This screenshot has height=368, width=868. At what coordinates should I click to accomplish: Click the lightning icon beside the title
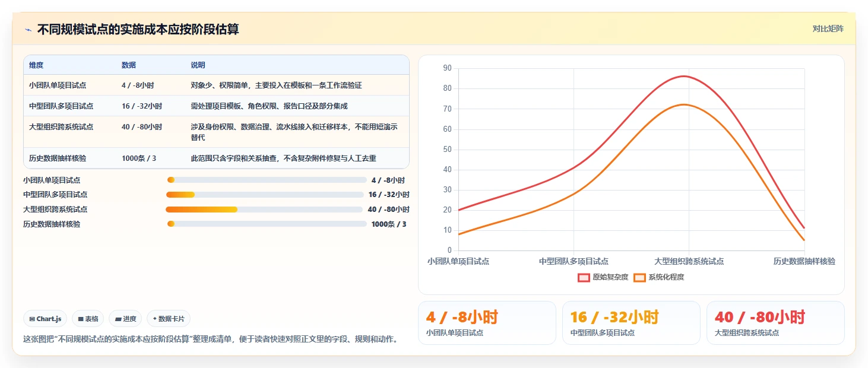tap(28, 30)
